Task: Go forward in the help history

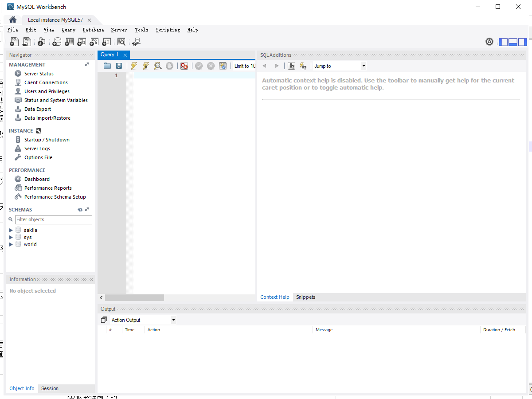Action: point(277,66)
